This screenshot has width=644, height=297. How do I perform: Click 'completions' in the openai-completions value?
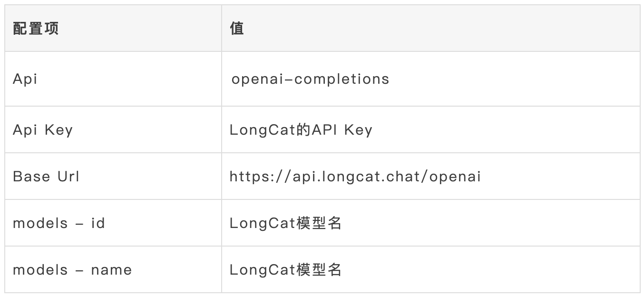click(342, 79)
